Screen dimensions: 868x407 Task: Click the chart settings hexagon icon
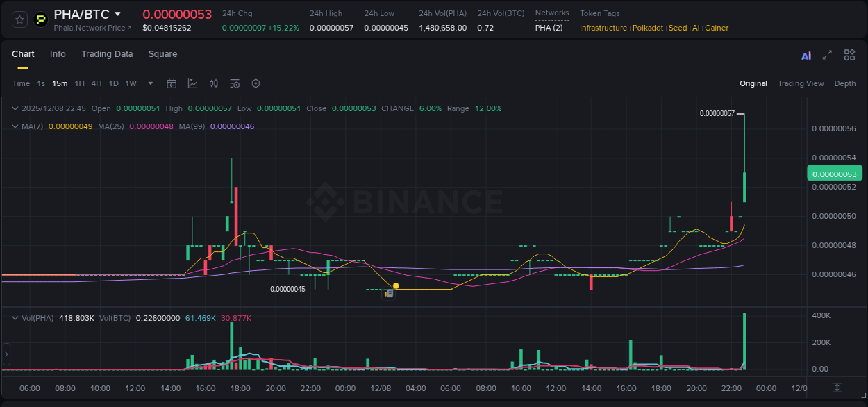click(x=256, y=83)
